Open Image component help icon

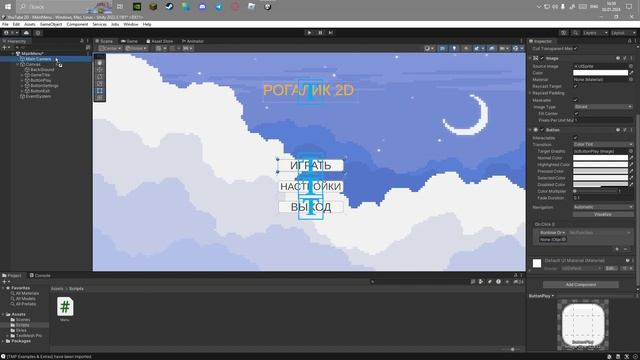[x=618, y=58]
